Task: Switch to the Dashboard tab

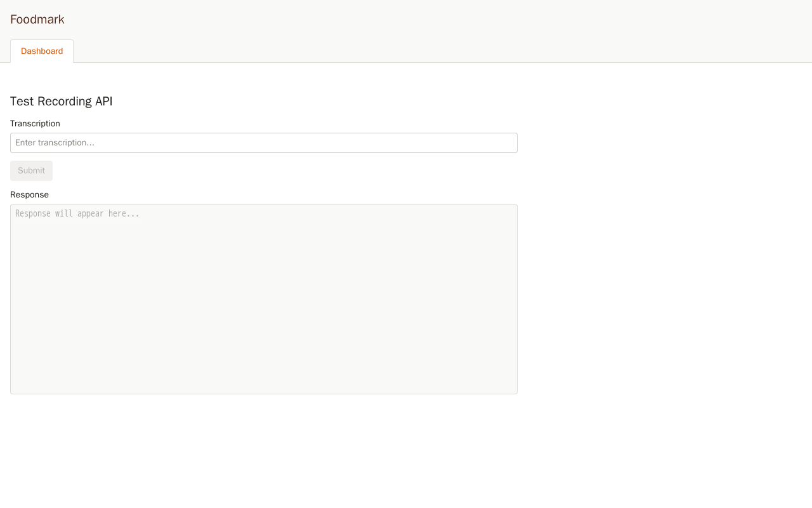Action: 42,51
